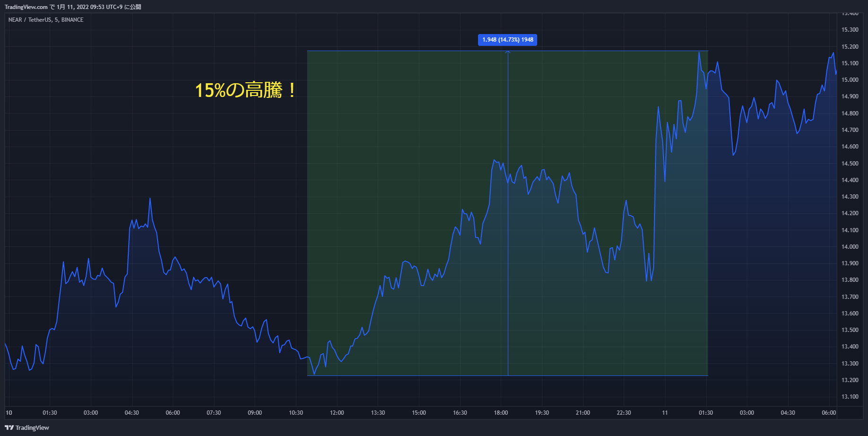868x436 pixels.
Task: Click the 16:30 time axis label
Action: click(x=460, y=413)
